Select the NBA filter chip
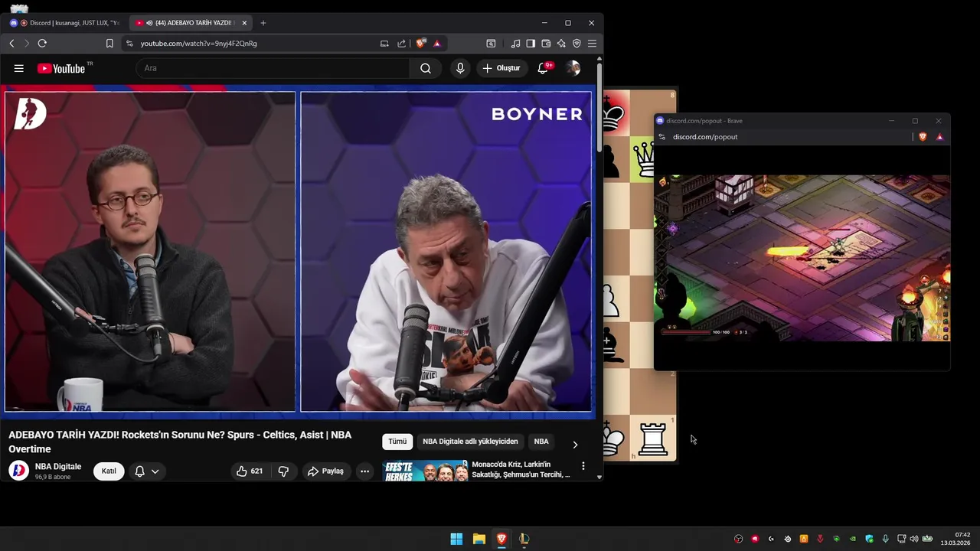Screen dimensions: 980x551 (541, 442)
